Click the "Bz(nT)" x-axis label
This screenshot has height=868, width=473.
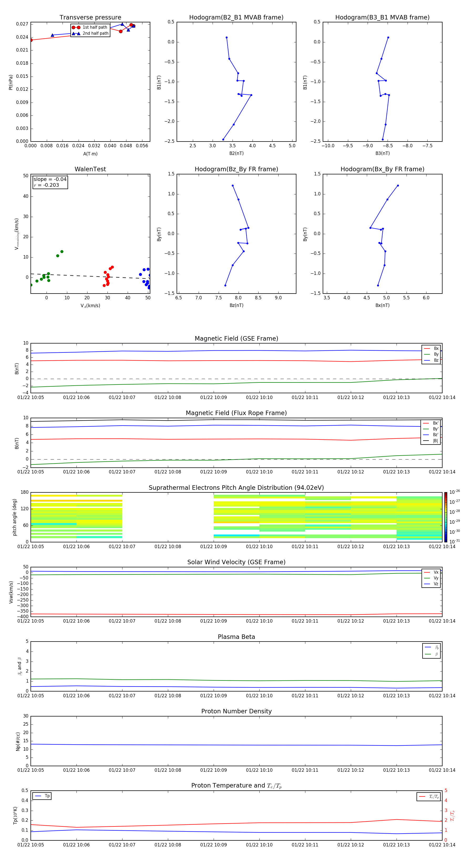click(236, 306)
